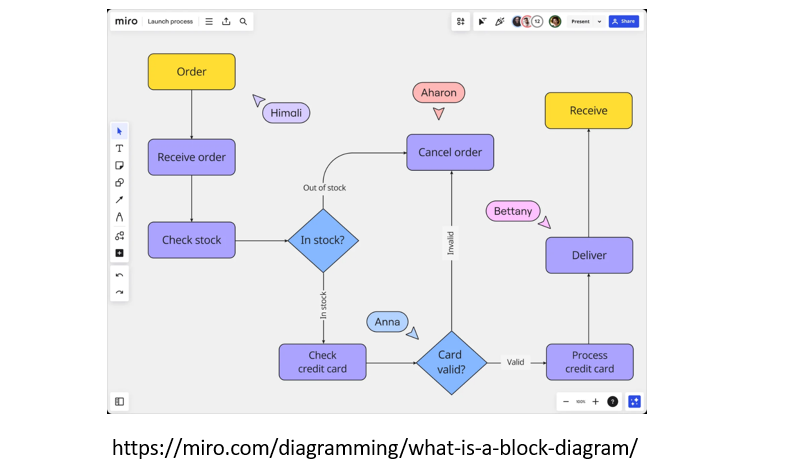801x472 pixels.
Task: Expand the Present dropdown arrow
Action: click(600, 21)
